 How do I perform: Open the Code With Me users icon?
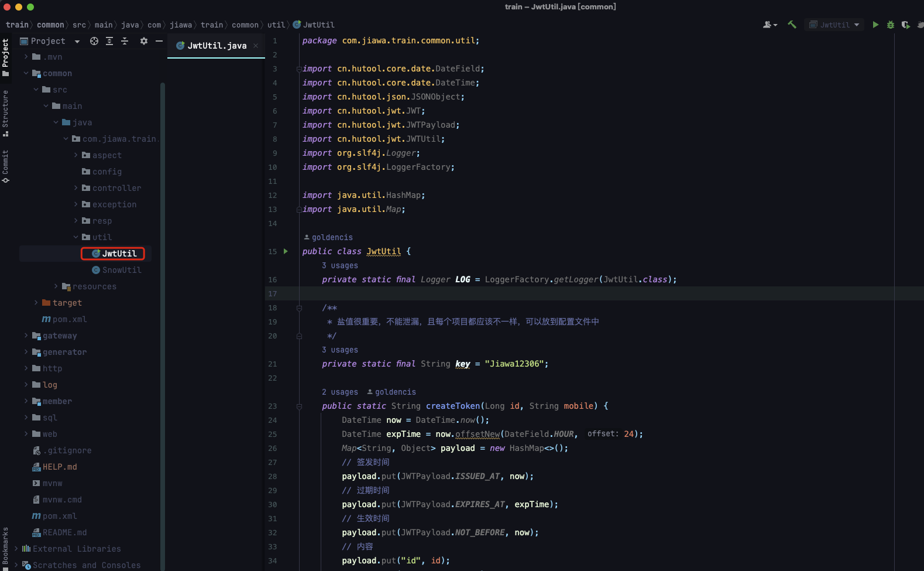click(x=770, y=25)
